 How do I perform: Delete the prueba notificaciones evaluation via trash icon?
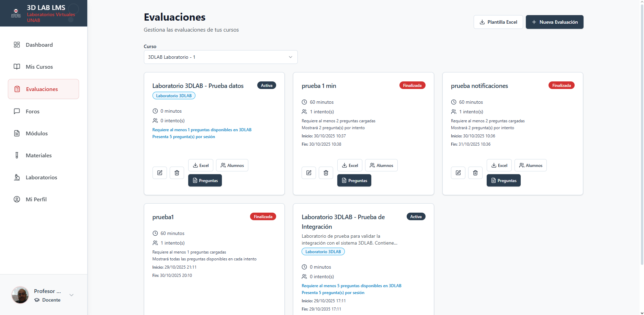tap(475, 173)
